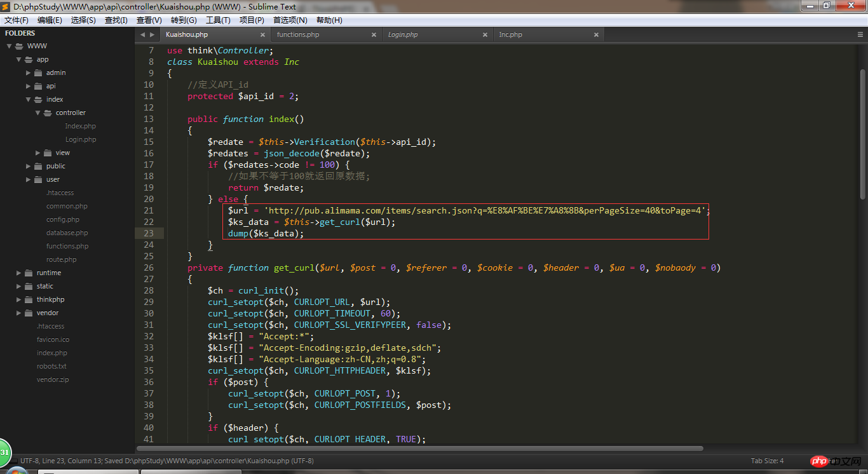Screen dimensions: 868x474
Task: Open the 选择(S) menu
Action: point(83,20)
